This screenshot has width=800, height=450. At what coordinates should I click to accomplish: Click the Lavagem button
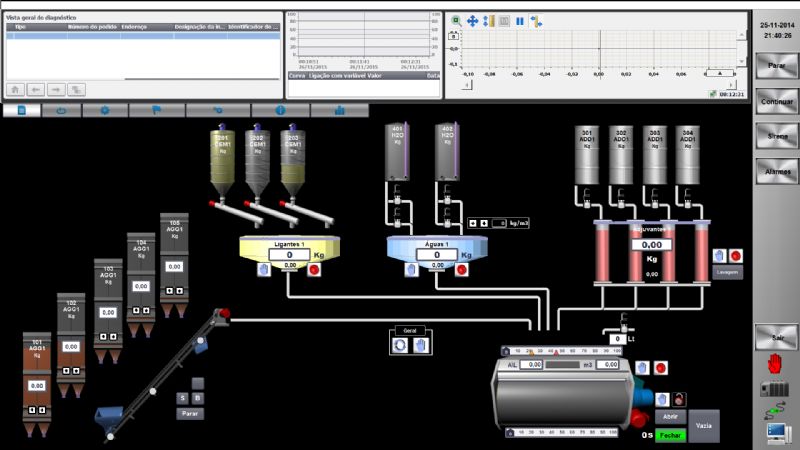tap(727, 272)
